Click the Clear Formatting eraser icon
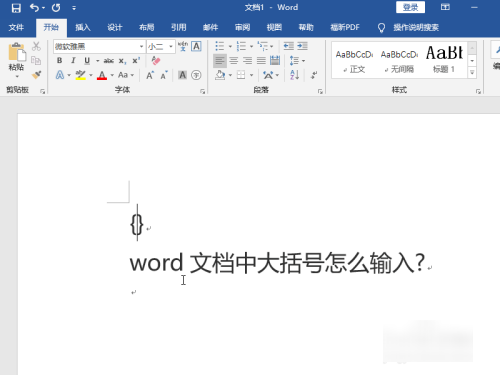The height and width of the screenshot is (375, 500). [x=156, y=61]
